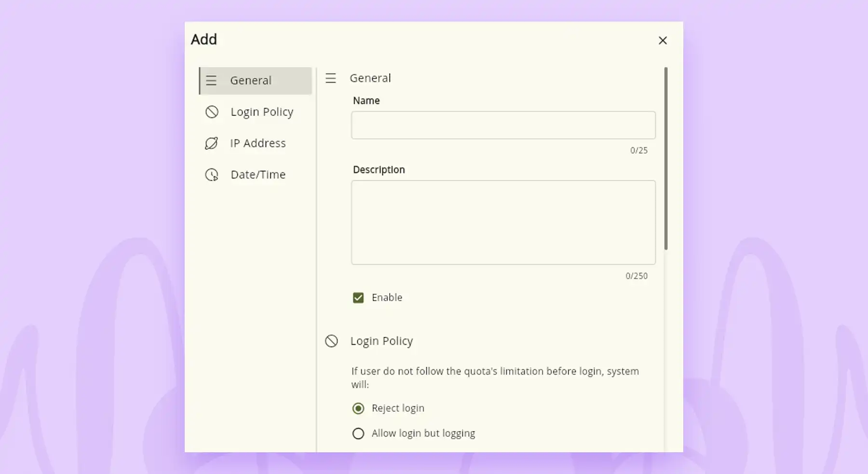Click the Login Policy section heading text
This screenshot has height=474, width=868.
tap(381, 341)
